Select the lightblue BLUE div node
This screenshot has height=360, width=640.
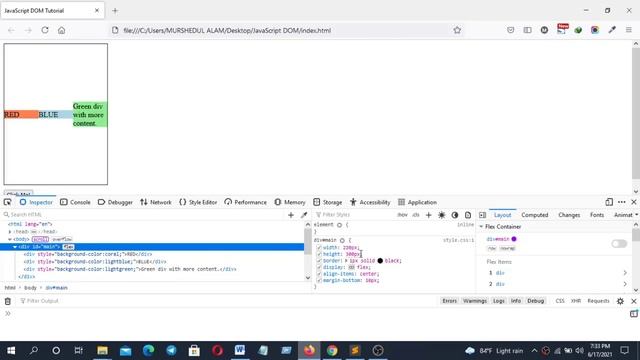pos(95,261)
